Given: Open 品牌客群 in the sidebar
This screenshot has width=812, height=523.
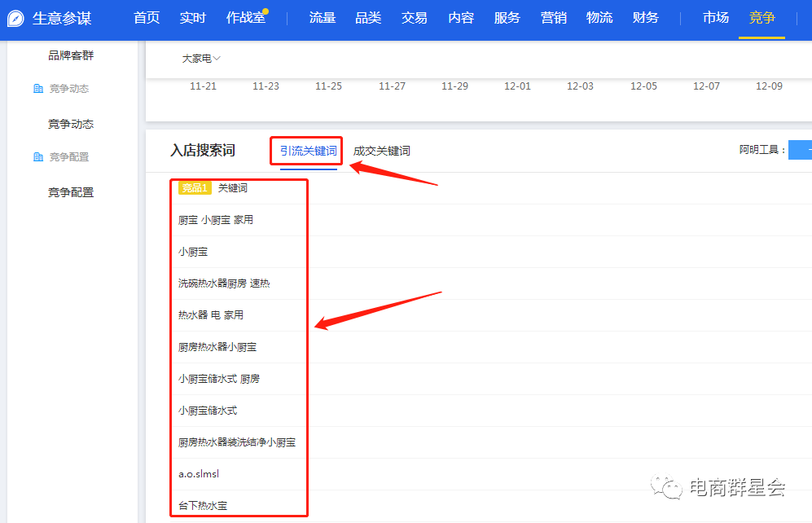Looking at the screenshot, I should [71, 55].
